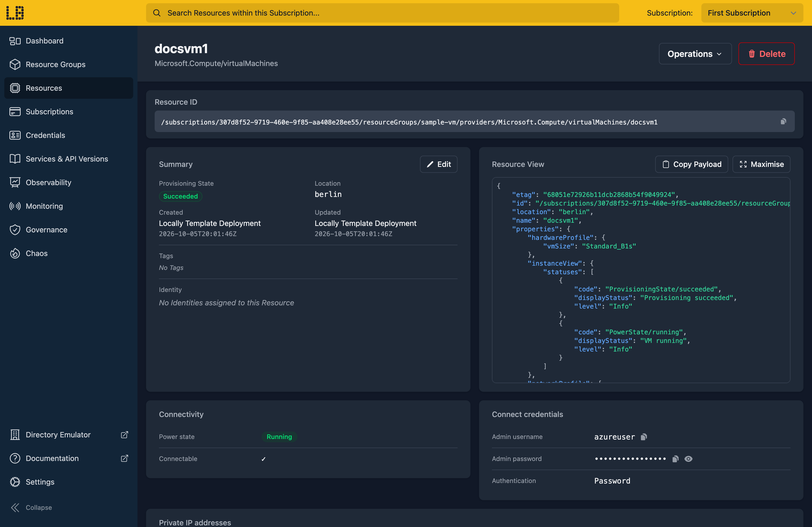
Task: Reveal admin password with eye icon
Action: coord(688,459)
